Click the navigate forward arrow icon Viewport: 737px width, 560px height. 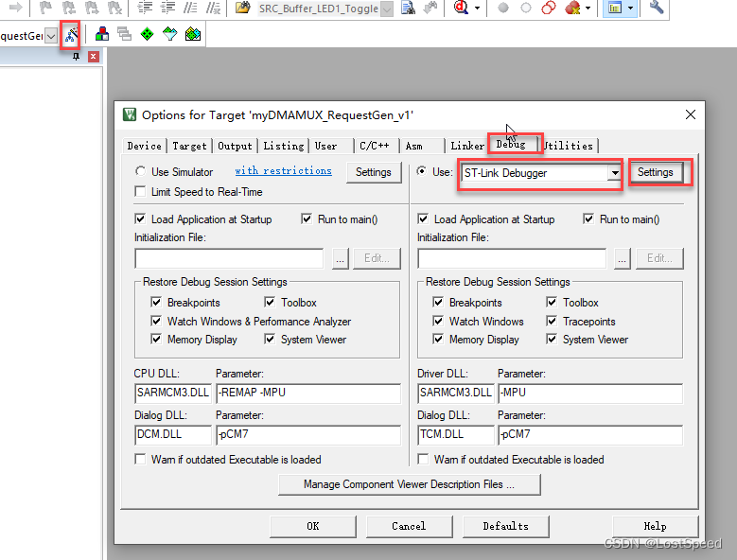(x=16, y=7)
